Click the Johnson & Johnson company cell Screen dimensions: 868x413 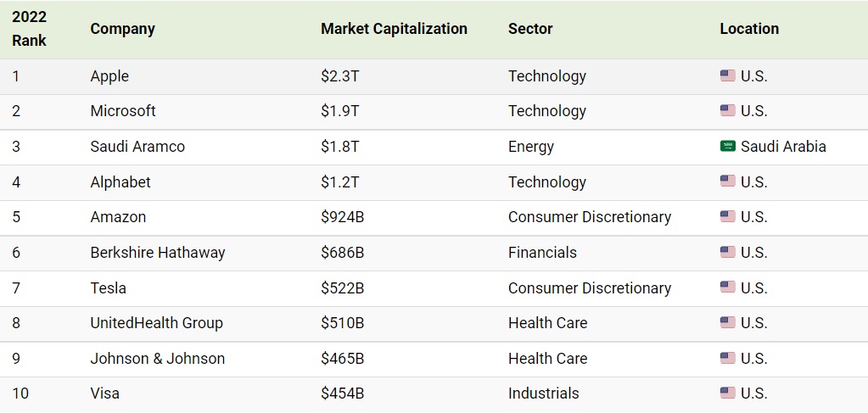pyautogui.click(x=158, y=359)
